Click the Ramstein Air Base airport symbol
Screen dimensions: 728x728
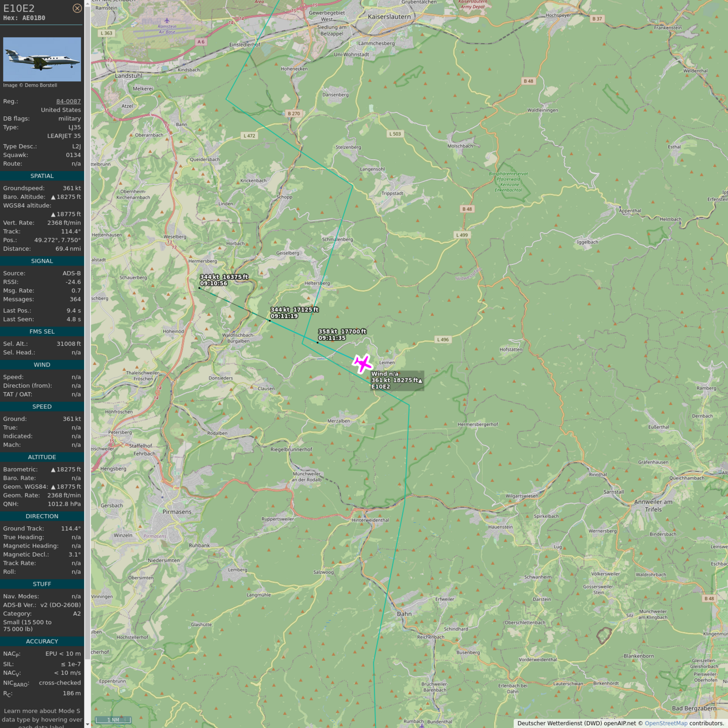167,21
